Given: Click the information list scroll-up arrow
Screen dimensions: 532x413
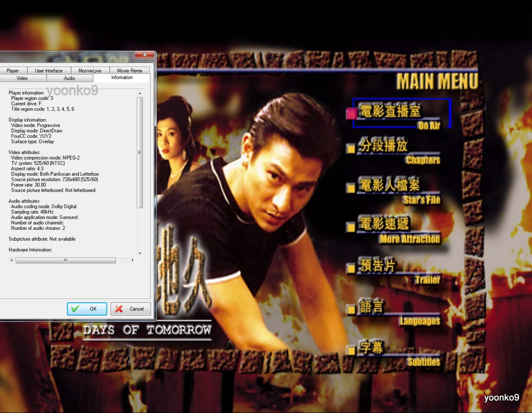Looking at the screenshot, I should point(140,93).
